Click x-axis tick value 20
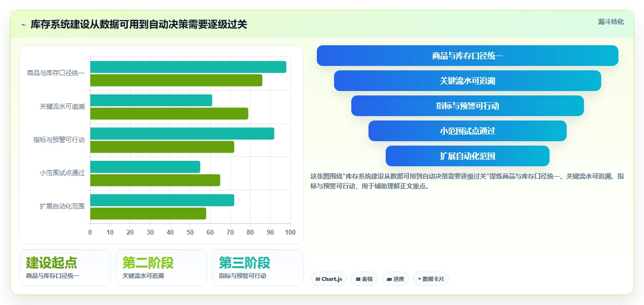The width and height of the screenshot is (644, 305). point(130,232)
